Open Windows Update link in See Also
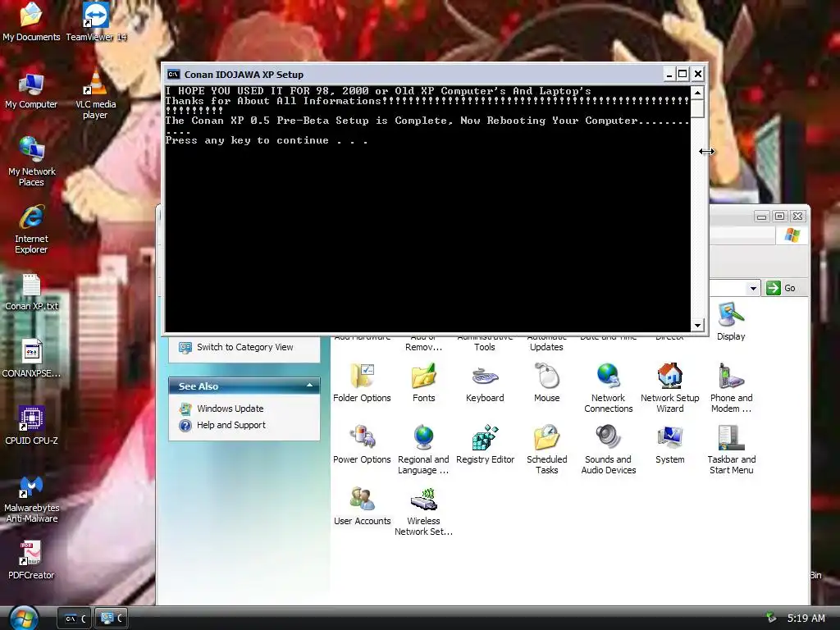Screen dimensions: 840x630 tap(230, 409)
